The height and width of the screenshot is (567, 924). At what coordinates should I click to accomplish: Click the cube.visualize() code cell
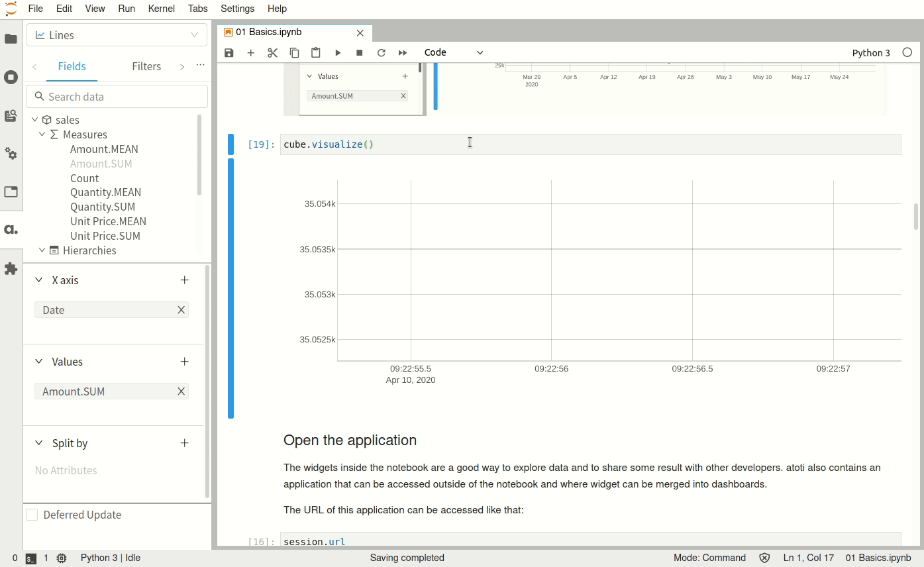pos(590,144)
